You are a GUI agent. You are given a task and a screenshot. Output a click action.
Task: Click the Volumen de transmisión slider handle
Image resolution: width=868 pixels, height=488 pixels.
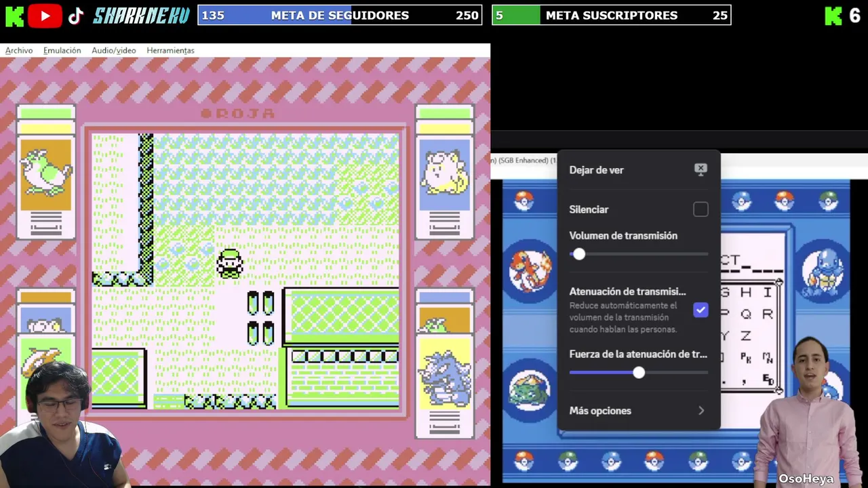[x=578, y=254]
